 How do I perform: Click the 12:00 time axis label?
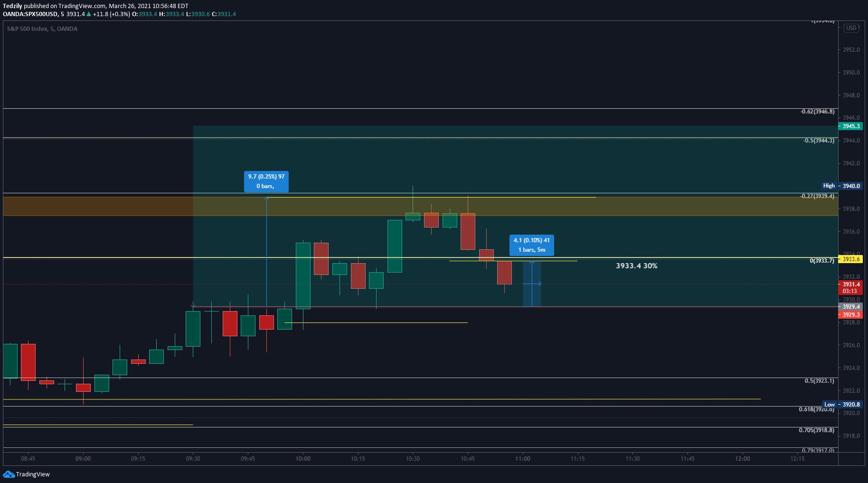click(x=743, y=459)
